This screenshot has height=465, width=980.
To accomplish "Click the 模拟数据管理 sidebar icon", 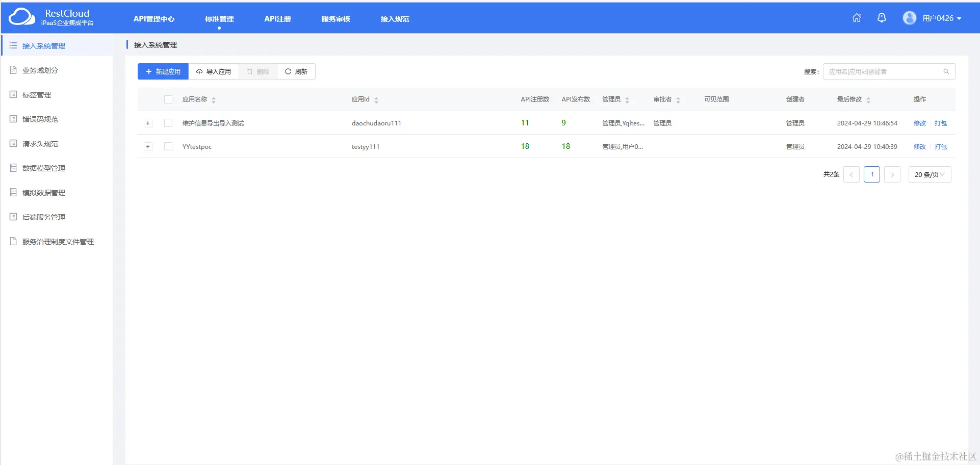I will 13,192.
